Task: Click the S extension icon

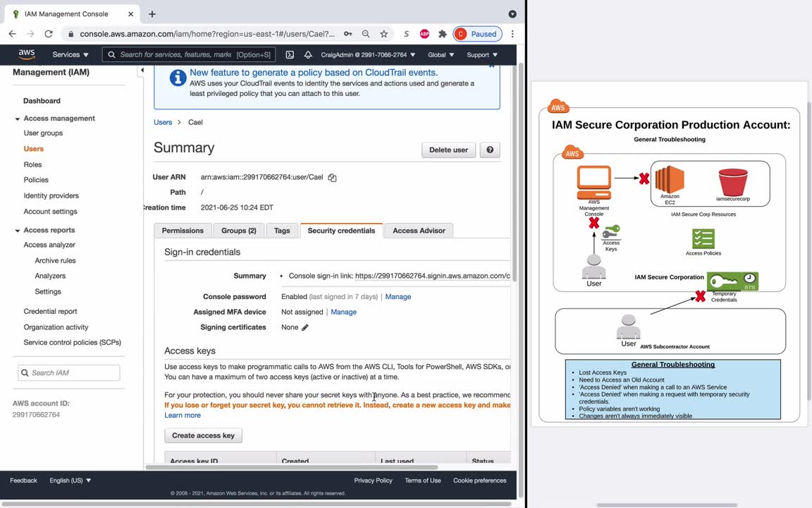Action: [x=407, y=34]
